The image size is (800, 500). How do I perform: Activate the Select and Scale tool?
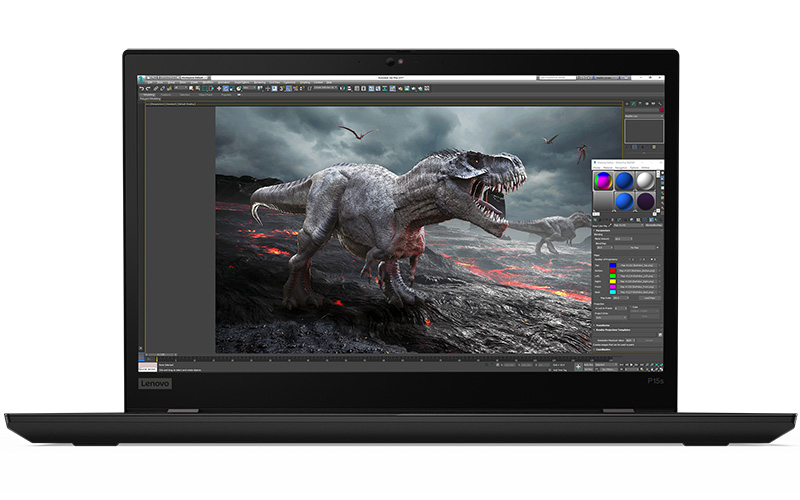(233, 88)
